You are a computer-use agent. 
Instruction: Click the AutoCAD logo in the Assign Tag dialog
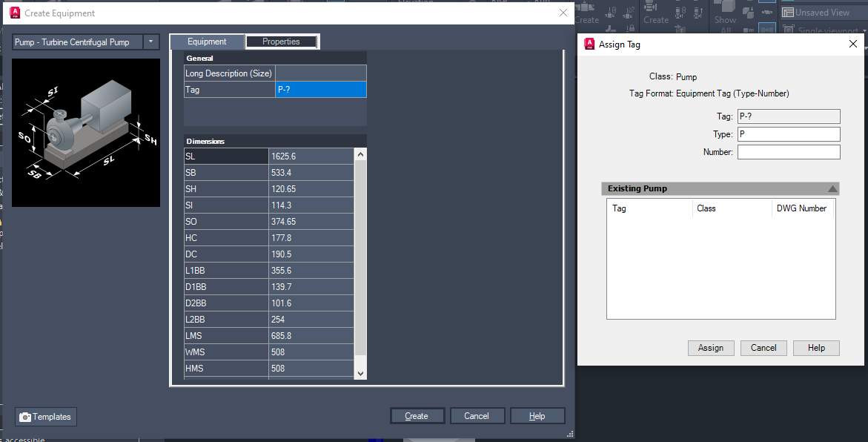point(590,44)
